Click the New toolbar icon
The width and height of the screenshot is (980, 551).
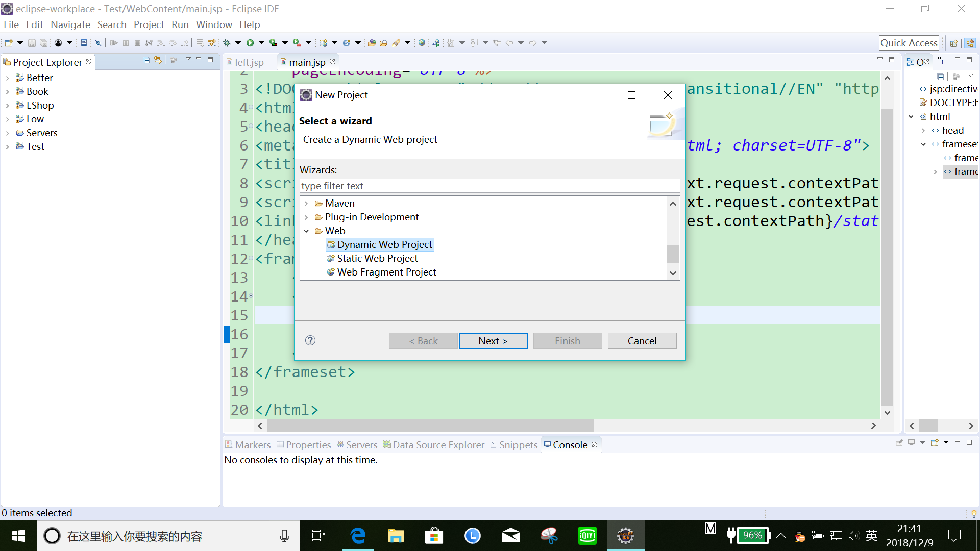coord(9,43)
